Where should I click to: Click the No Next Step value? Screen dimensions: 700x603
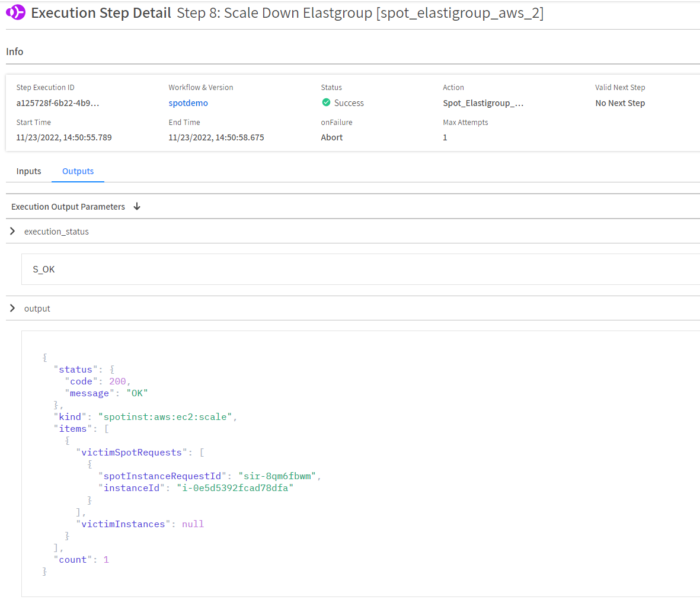point(619,103)
